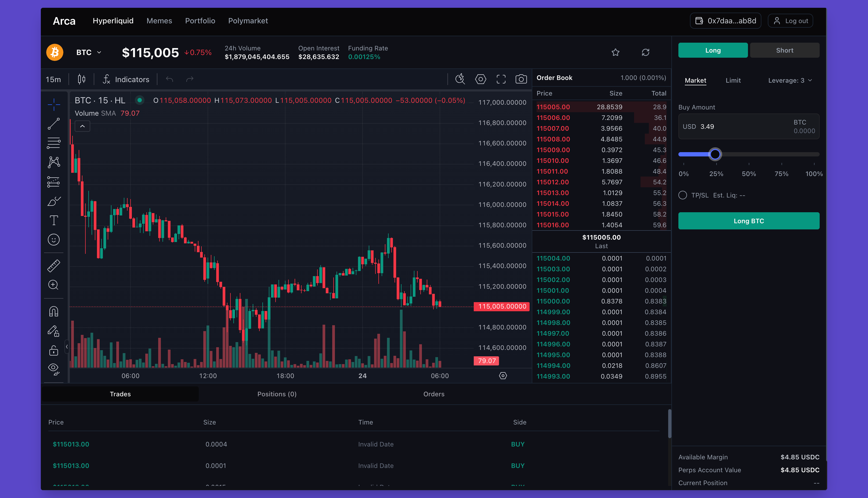The image size is (868, 498).
Task: Click the trades list vertical scrollbar
Action: 670,424
